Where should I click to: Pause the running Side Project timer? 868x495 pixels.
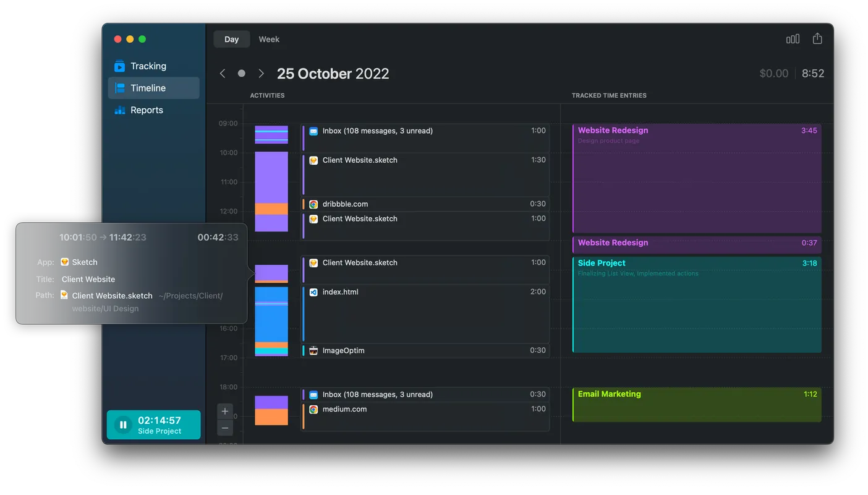pyautogui.click(x=123, y=424)
